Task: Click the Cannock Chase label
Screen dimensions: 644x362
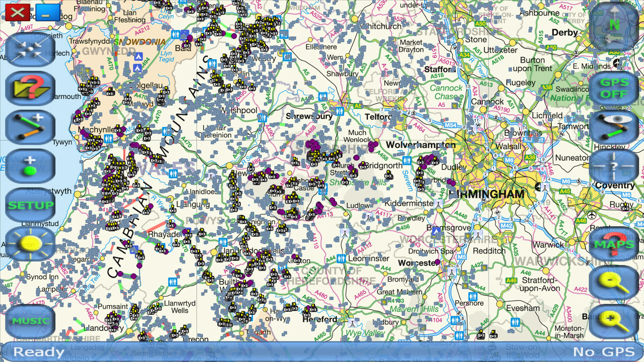Action: tap(446, 92)
